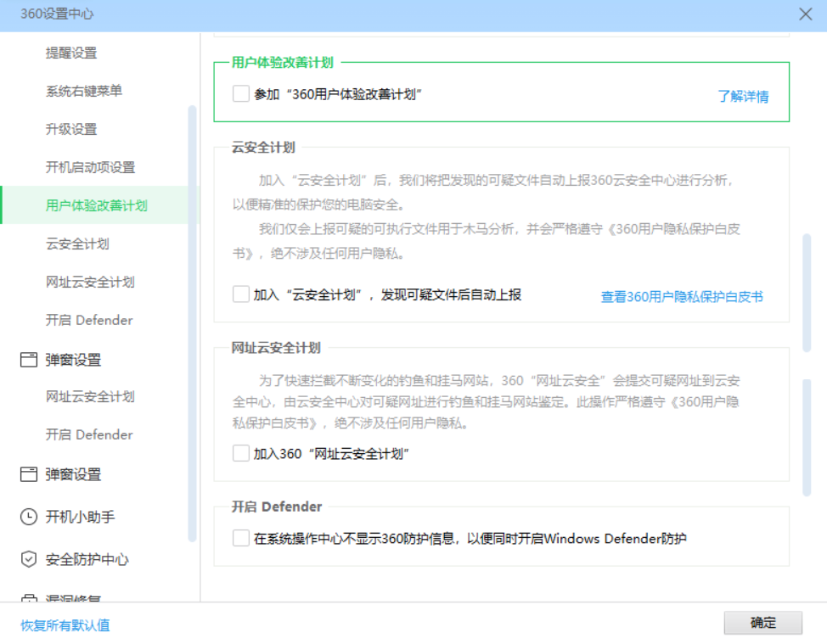The width and height of the screenshot is (827, 644).
Task: Tick 加入"云安全计划" 发现可疑文件后自动上报 checkbox
Action: pos(241,294)
